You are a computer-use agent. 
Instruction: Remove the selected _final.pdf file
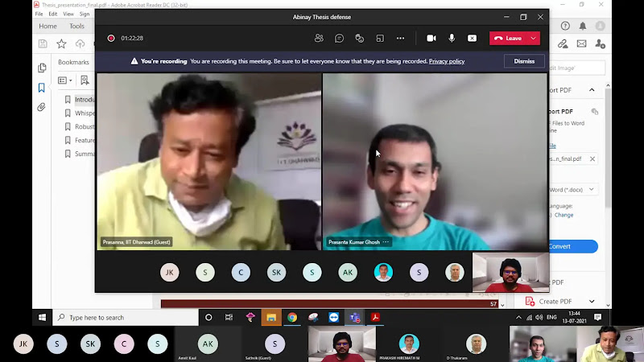(592, 158)
